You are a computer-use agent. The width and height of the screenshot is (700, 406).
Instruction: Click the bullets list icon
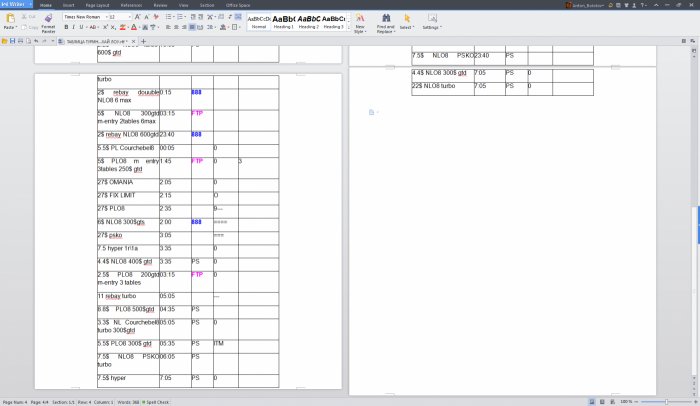click(168, 17)
